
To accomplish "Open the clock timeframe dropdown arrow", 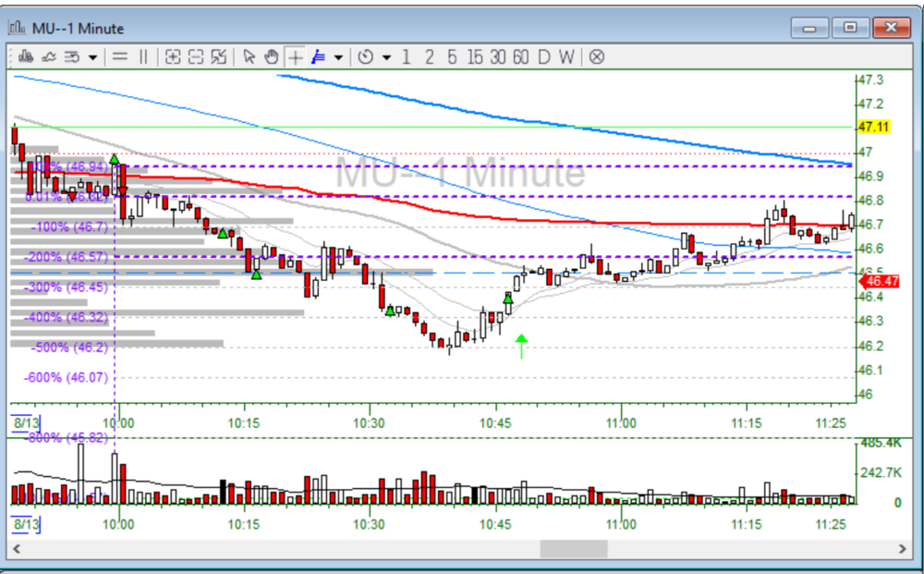I will [386, 57].
